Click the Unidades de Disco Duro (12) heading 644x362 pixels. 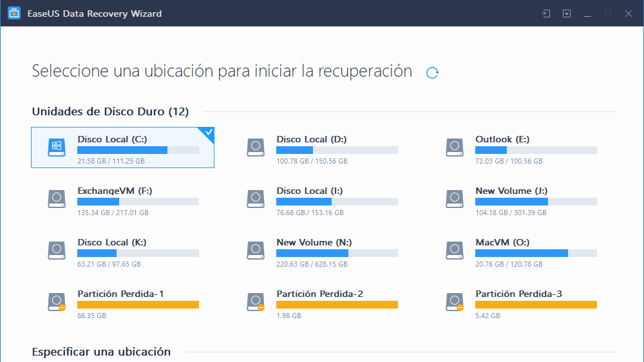(110, 112)
